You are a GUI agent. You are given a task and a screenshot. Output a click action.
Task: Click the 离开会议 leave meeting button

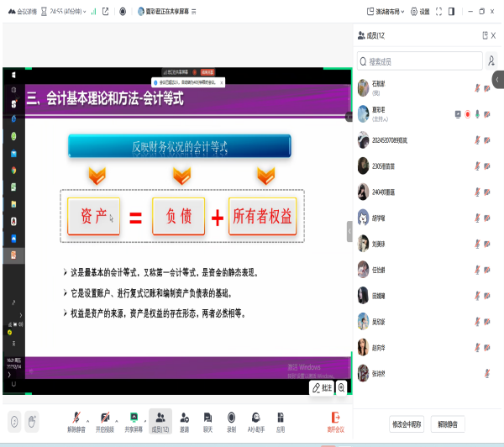[x=335, y=420]
